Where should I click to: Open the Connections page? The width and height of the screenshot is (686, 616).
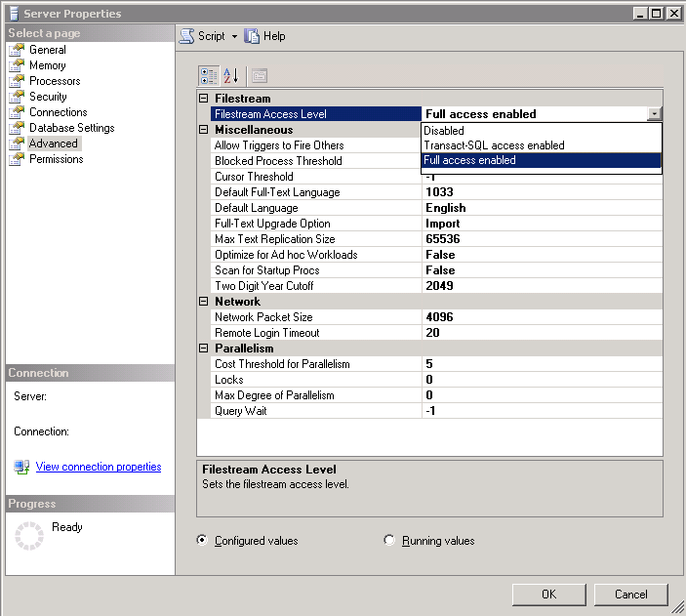(x=59, y=112)
